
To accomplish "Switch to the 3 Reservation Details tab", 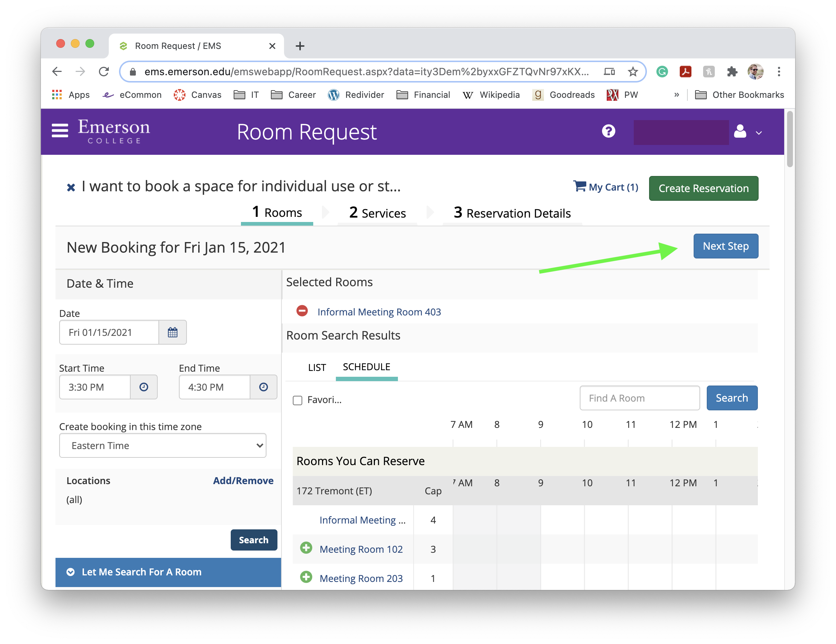I will point(512,213).
